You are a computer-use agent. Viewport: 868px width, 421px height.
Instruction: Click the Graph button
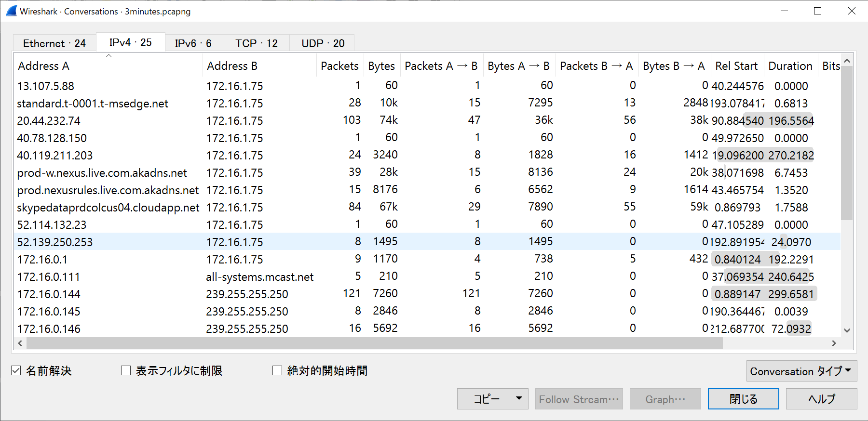point(665,399)
